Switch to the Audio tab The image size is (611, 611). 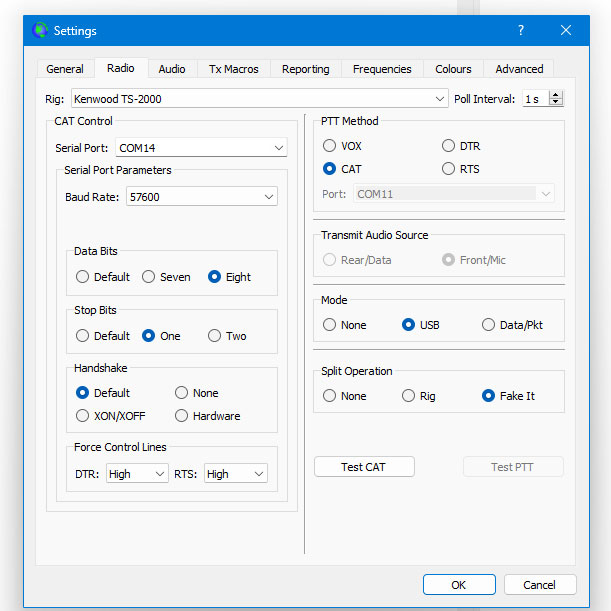(x=172, y=69)
